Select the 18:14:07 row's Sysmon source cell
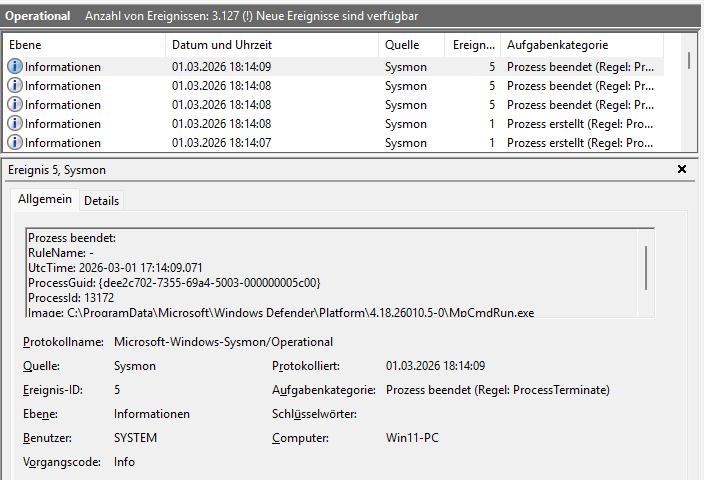The width and height of the screenshot is (704, 480). [406, 143]
